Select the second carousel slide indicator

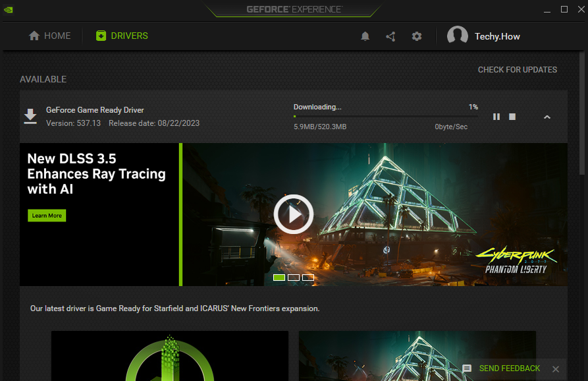point(294,278)
